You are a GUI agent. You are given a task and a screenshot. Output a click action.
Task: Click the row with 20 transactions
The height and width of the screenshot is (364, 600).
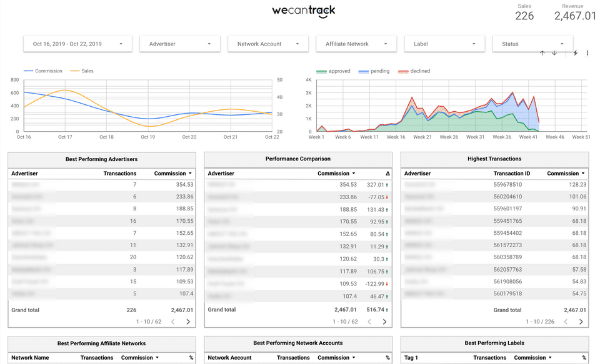102,257
